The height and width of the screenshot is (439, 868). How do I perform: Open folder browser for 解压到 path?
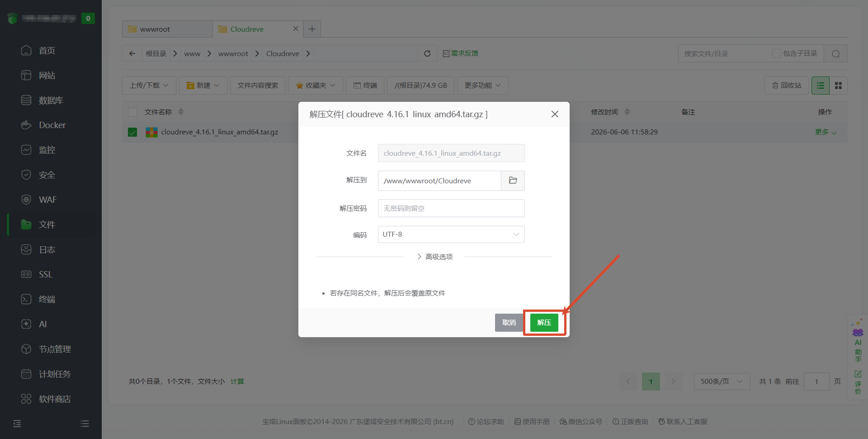tap(513, 181)
